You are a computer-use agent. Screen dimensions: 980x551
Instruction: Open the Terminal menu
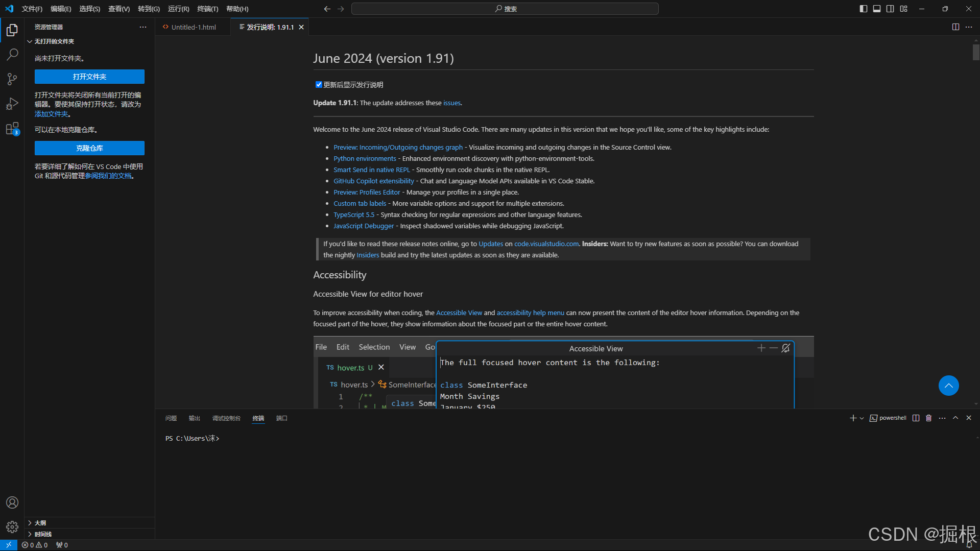(208, 9)
